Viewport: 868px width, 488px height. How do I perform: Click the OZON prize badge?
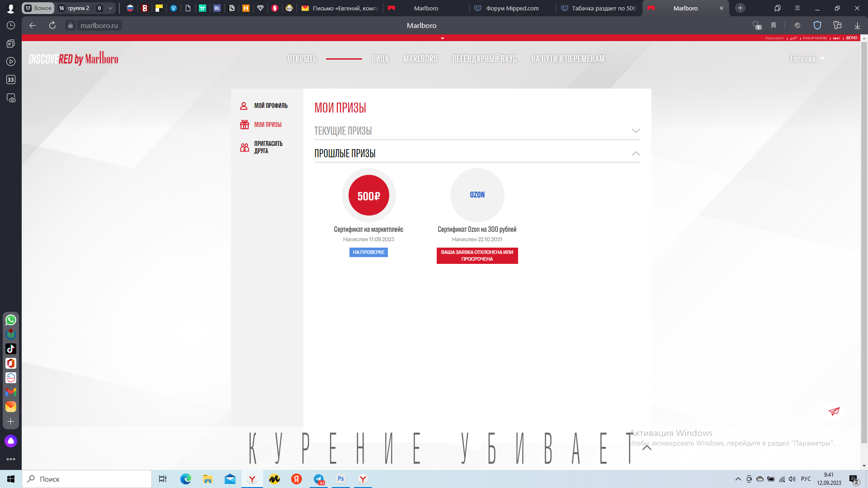[x=477, y=195]
